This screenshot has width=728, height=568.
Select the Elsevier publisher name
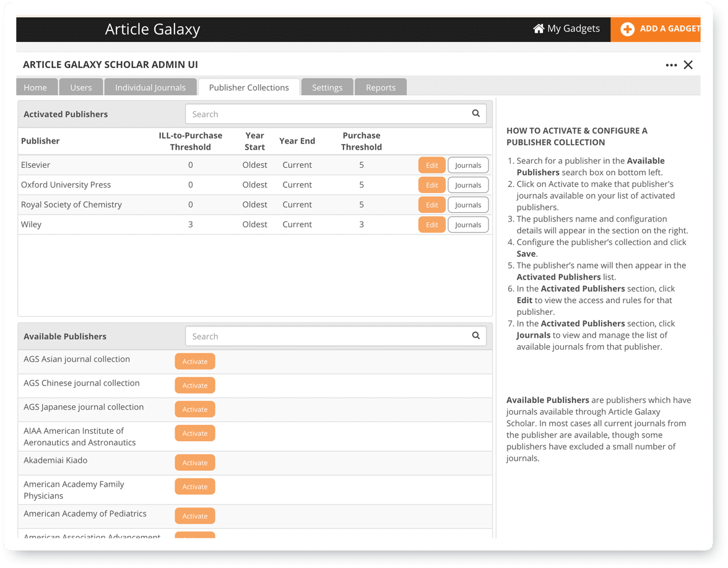pyautogui.click(x=36, y=165)
